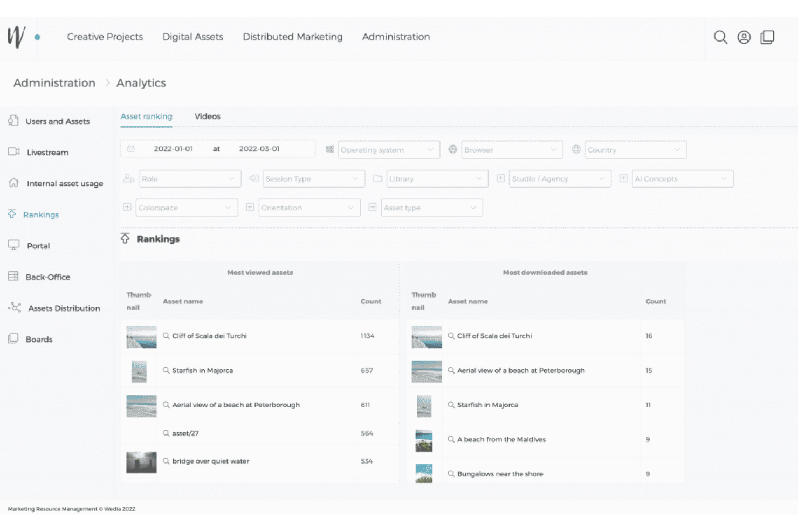Edit the end date 2022-03-01
The width and height of the screenshot is (798, 532).
point(259,149)
